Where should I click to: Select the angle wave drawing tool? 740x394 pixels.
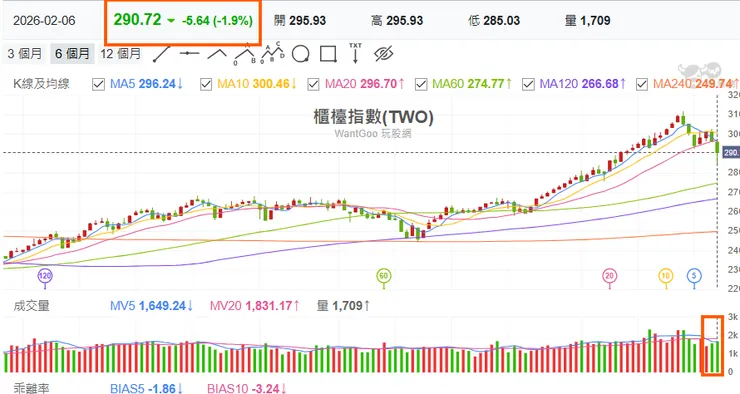pos(217,53)
